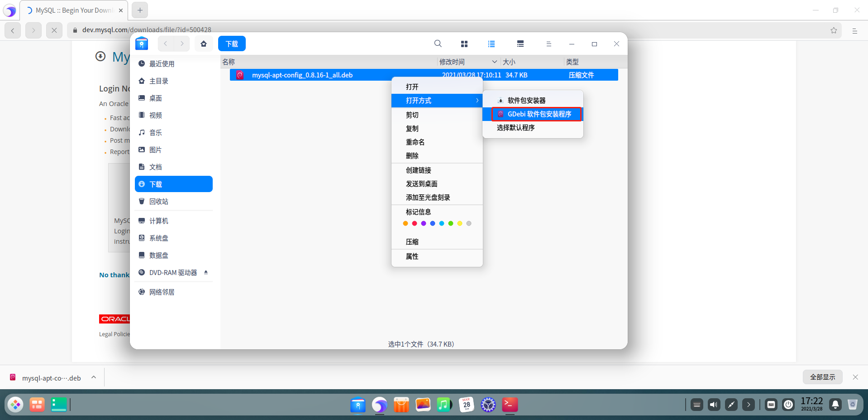Open search in the file manager

(438, 43)
